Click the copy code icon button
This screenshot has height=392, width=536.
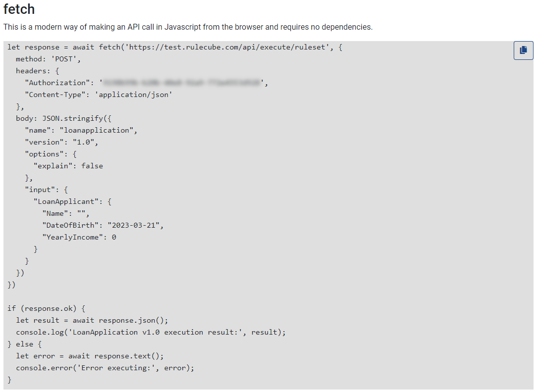pos(523,50)
